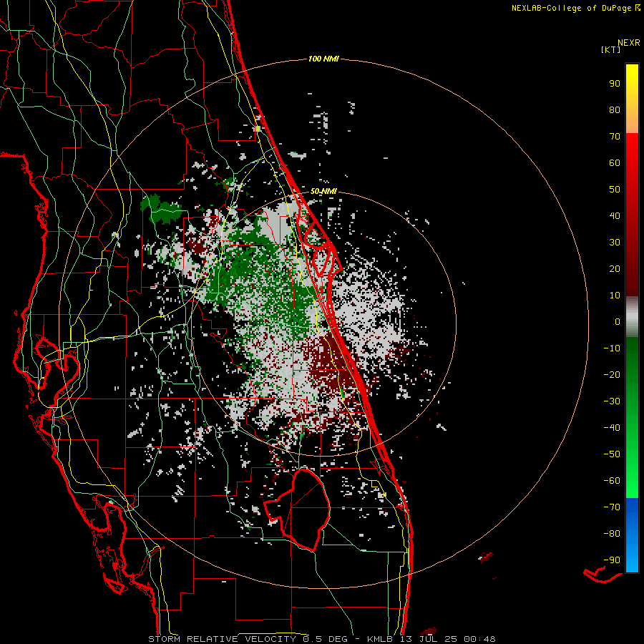Screen dimensions: 644x644
Task: Click the Lake Okeechobee outline on the map
Action: click(296, 510)
